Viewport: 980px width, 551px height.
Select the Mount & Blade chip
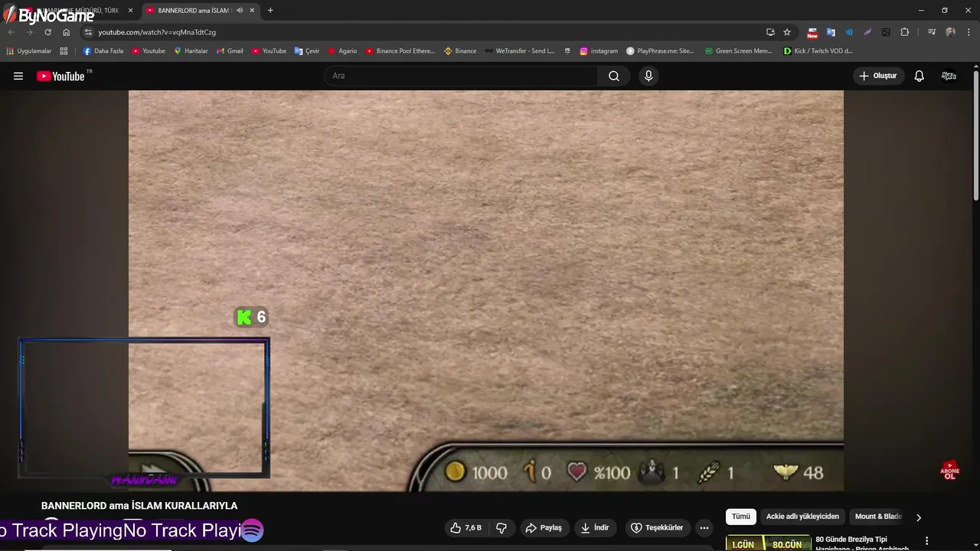(x=878, y=517)
